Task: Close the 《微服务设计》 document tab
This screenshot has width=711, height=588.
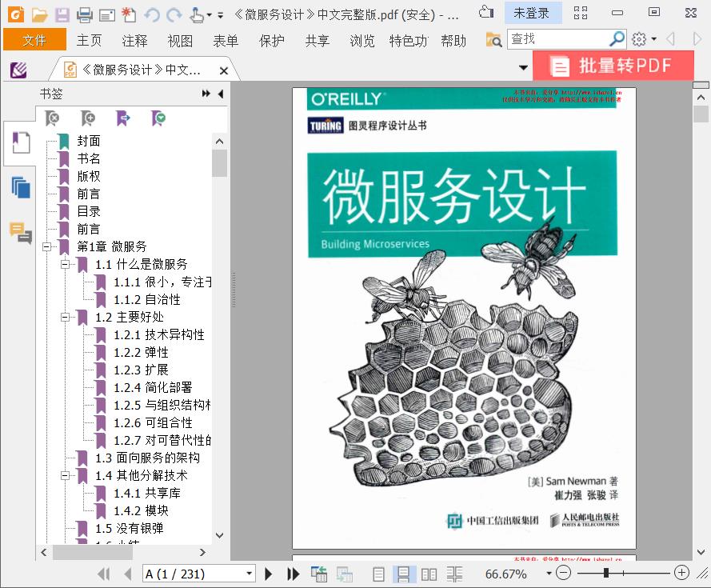Action: pos(224,70)
